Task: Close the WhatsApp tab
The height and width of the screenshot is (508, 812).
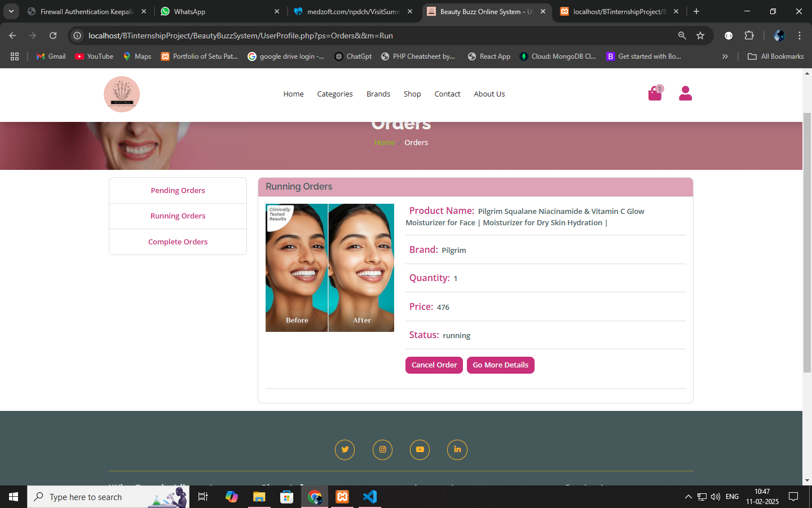Action: (x=277, y=11)
